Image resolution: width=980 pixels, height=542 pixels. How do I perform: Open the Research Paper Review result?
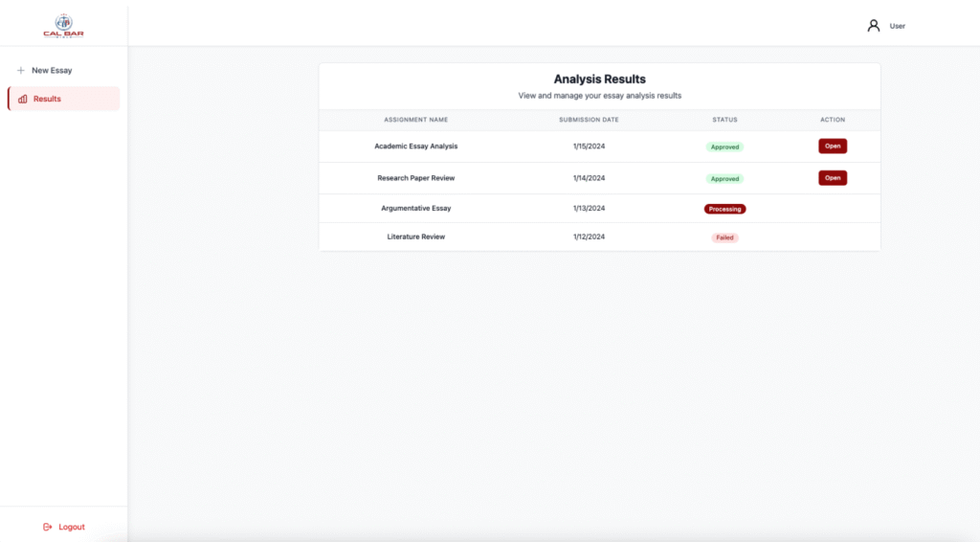click(x=832, y=178)
